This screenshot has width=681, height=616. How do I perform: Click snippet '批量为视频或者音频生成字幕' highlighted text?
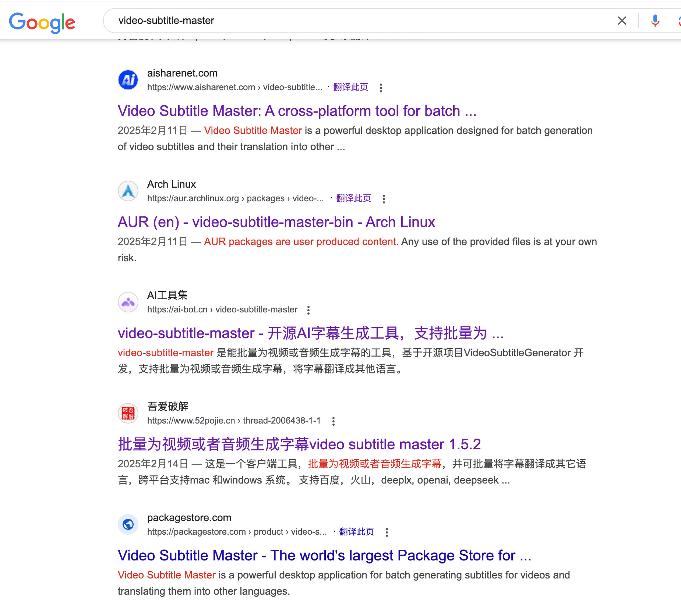pos(375,464)
